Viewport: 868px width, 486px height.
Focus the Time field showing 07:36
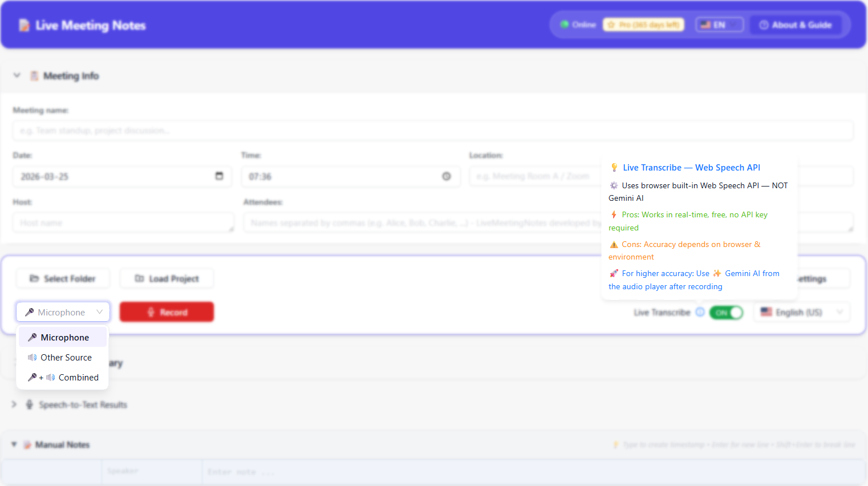350,176
